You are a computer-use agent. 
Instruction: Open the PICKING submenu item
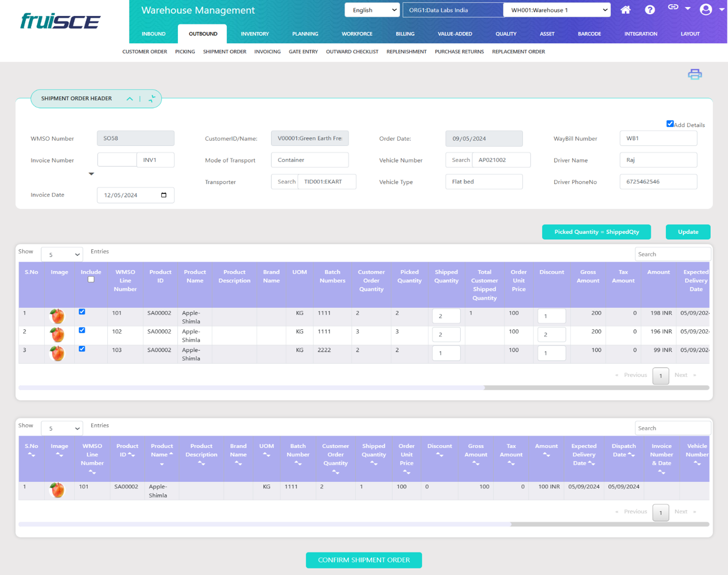coord(185,51)
